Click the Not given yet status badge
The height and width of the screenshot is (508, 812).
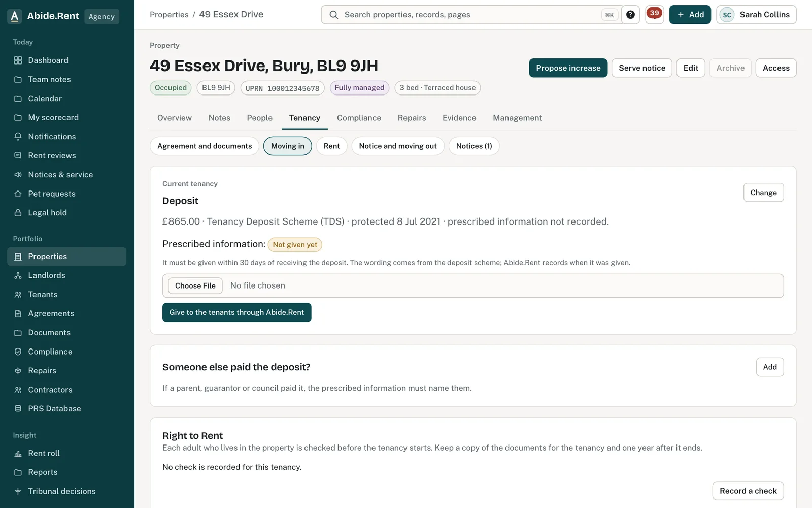pyautogui.click(x=295, y=245)
